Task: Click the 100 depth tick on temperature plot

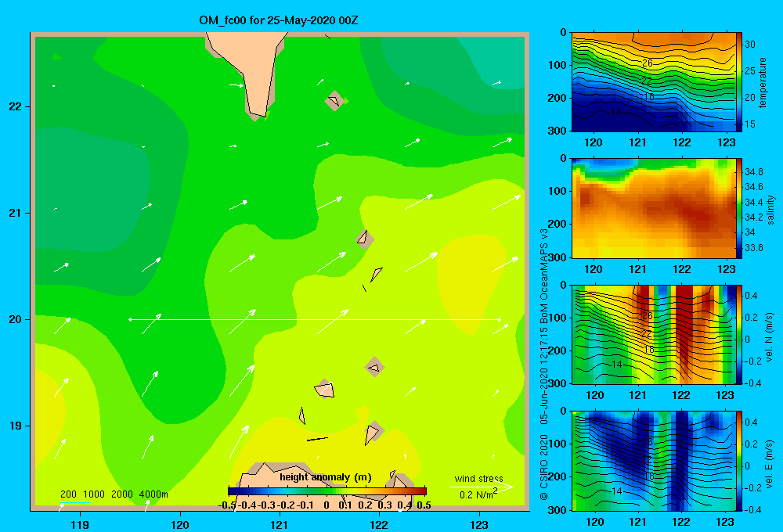Action: coord(557,65)
